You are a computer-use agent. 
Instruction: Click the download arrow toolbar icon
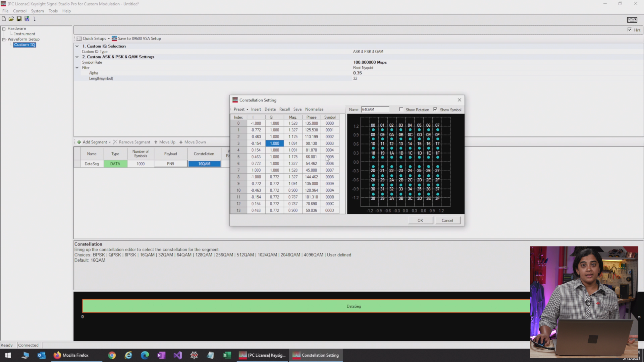[x=34, y=19]
